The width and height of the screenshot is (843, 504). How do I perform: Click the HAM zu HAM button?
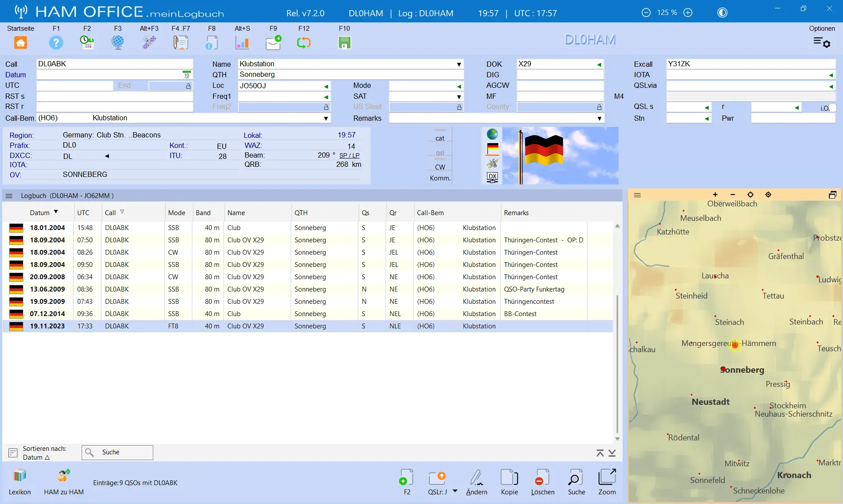pyautogui.click(x=64, y=482)
